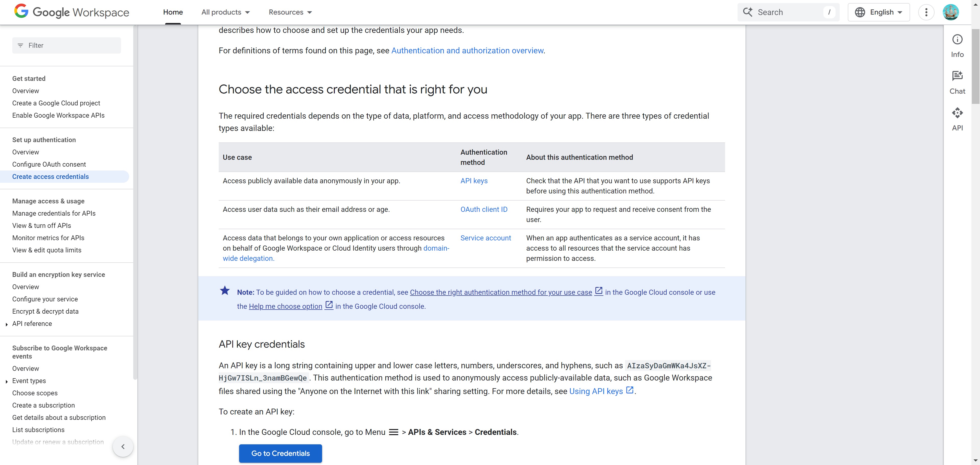Click the Google Workspace logo

(x=71, y=12)
